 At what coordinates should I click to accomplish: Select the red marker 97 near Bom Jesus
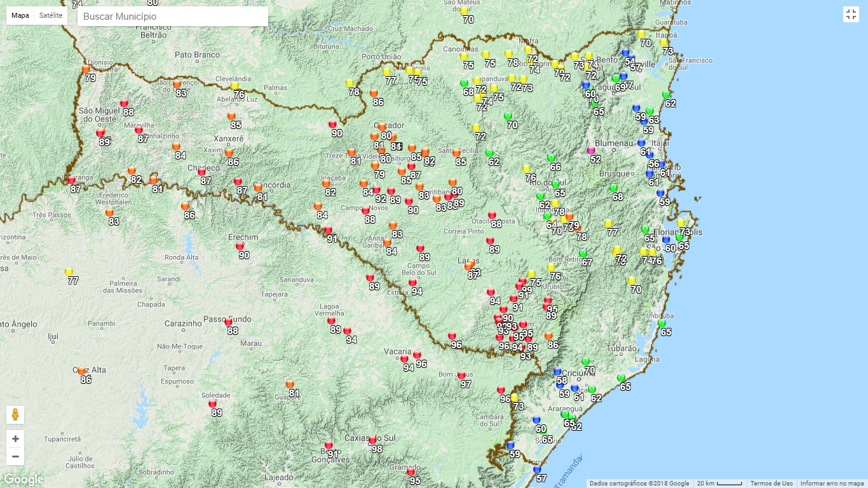click(461, 376)
